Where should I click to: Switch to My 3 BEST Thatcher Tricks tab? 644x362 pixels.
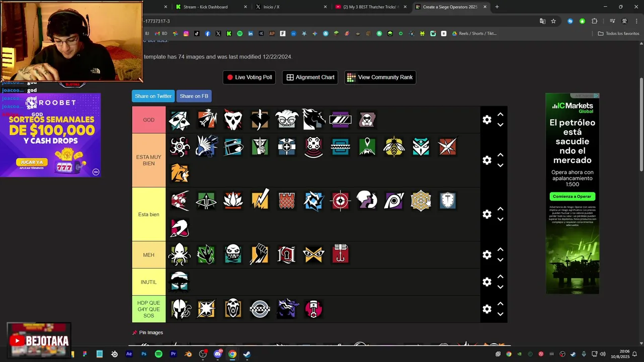pyautogui.click(x=370, y=7)
